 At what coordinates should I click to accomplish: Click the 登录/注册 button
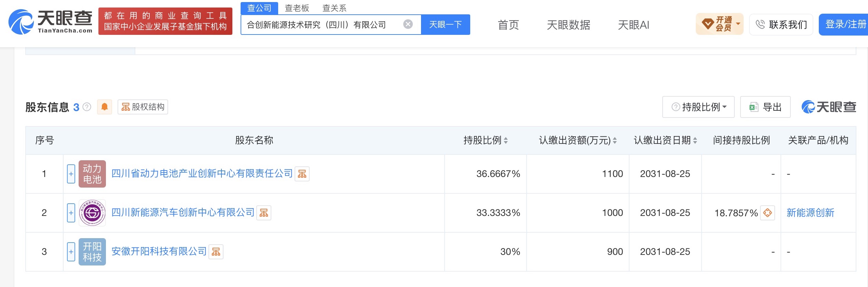pyautogui.click(x=843, y=24)
